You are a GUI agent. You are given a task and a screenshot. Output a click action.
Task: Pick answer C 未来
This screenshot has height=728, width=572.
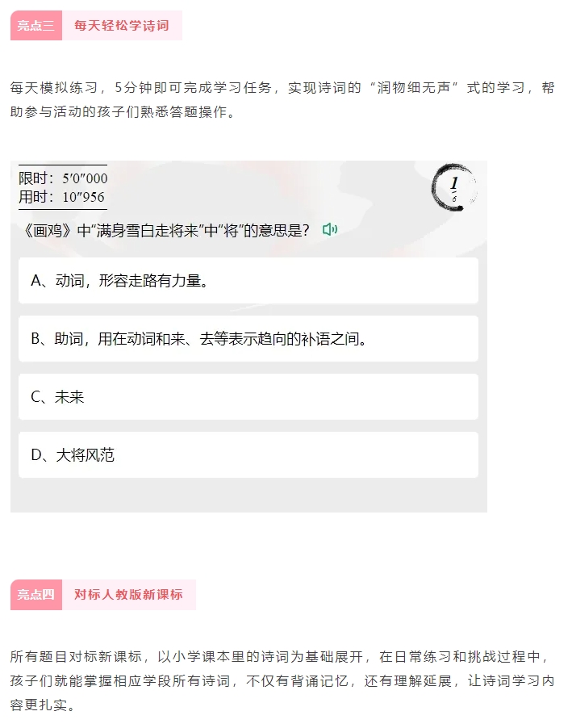pos(248,397)
